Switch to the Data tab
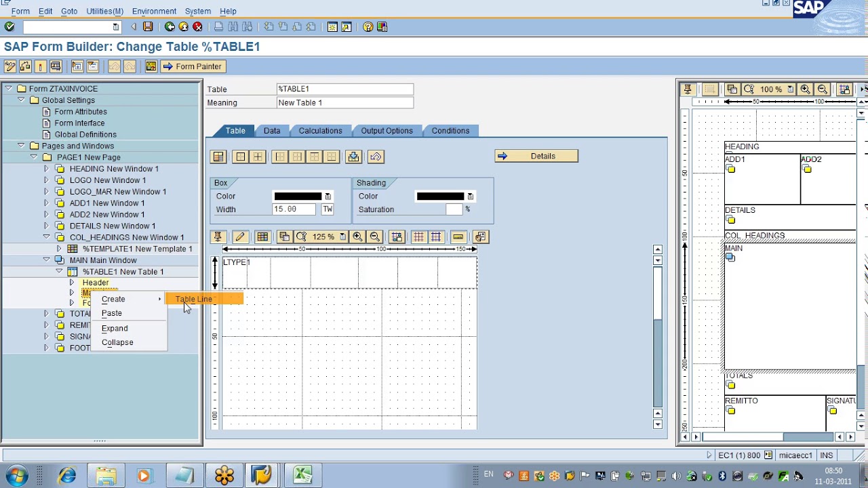This screenshot has height=488, width=868. coord(272,130)
